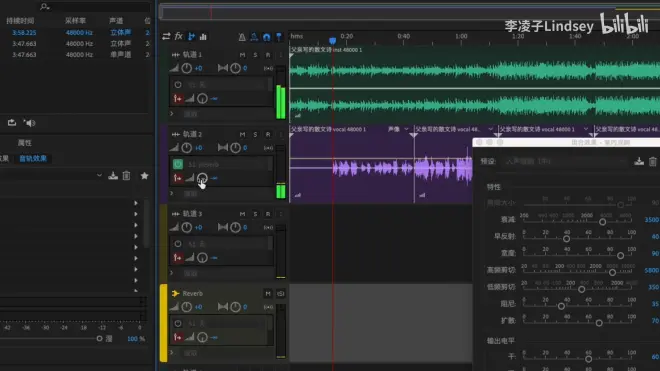Toggle the magnet snapping icon
This screenshot has height=371, width=660.
[x=266, y=37]
